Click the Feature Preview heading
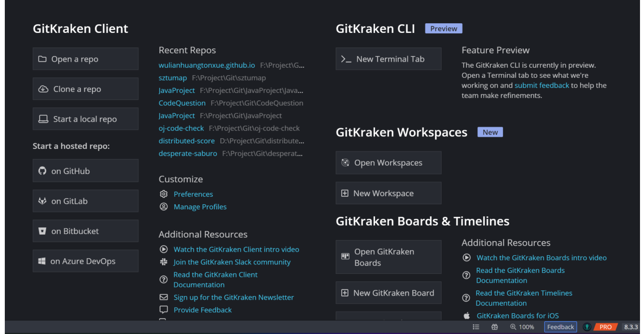 pyautogui.click(x=496, y=50)
